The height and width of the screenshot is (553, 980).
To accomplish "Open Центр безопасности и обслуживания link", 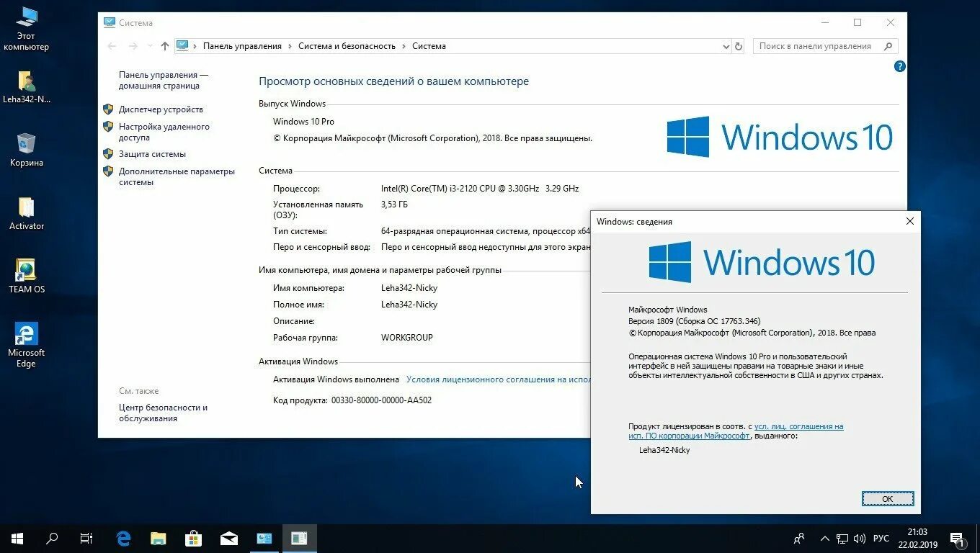I will coord(163,413).
